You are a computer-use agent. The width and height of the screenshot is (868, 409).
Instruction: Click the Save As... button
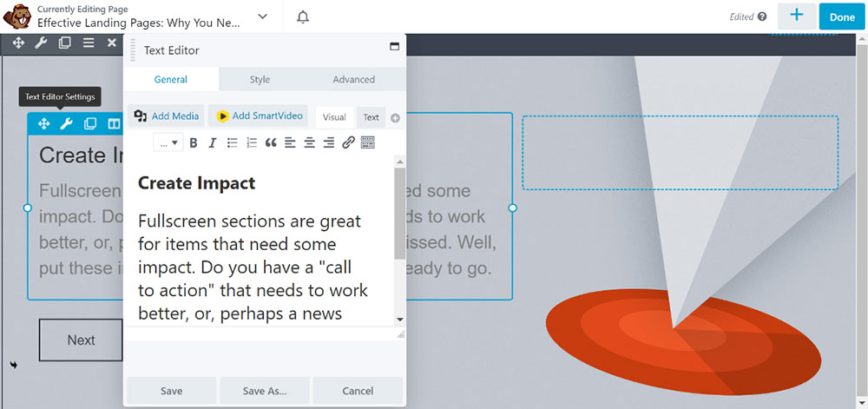[x=265, y=391]
